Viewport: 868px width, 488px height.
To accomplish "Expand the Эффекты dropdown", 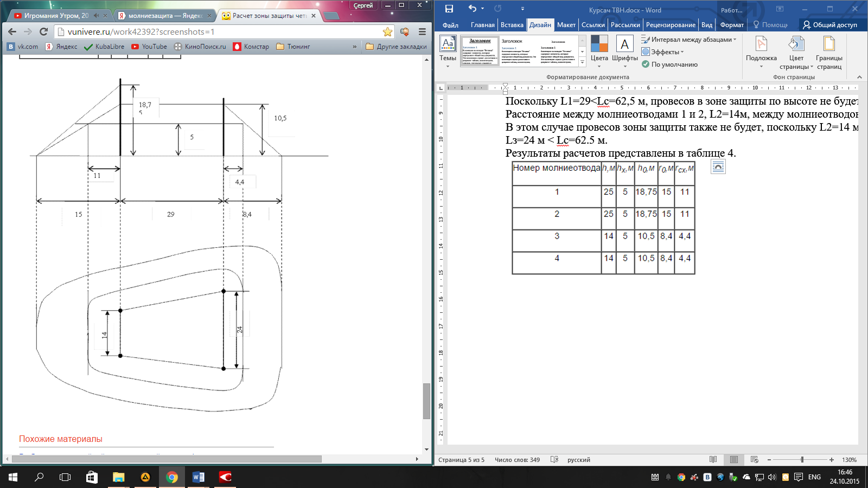I will 682,52.
